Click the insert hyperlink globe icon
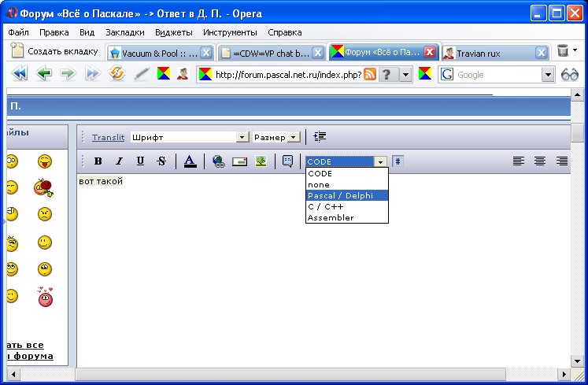Image resolution: width=588 pixels, height=385 pixels. pyautogui.click(x=218, y=161)
